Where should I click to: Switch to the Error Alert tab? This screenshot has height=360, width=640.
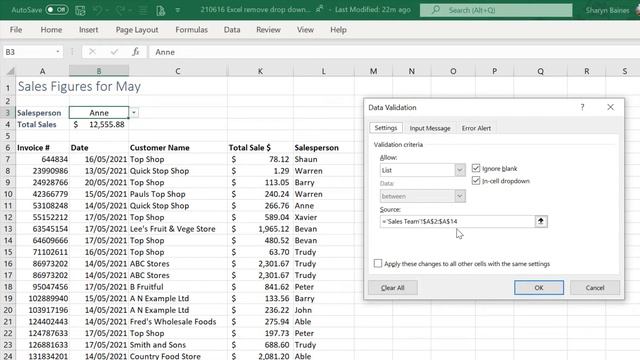pyautogui.click(x=476, y=128)
